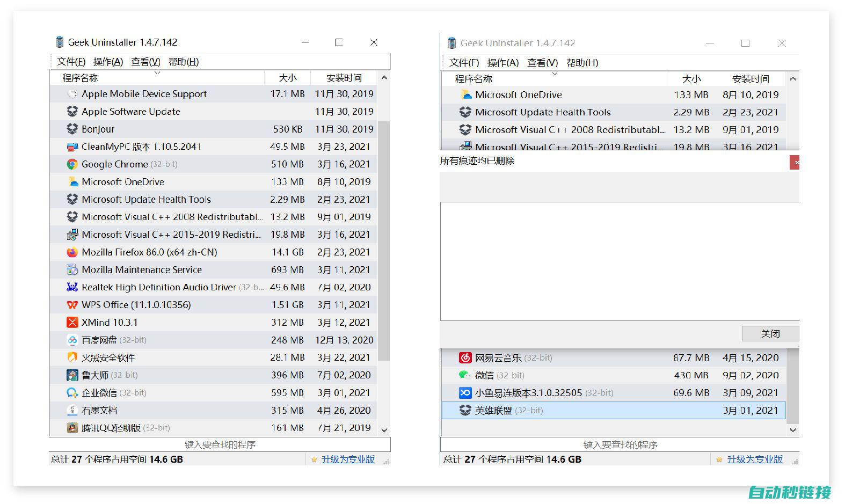Click the 百度网盘 icon

point(72,340)
